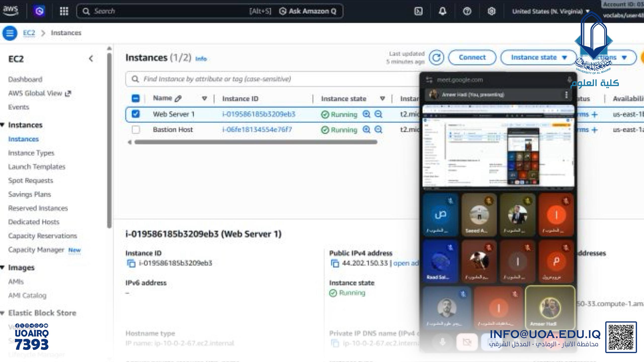644x362 pixels.
Task: Open the settings gear icon
Action: coord(491,11)
